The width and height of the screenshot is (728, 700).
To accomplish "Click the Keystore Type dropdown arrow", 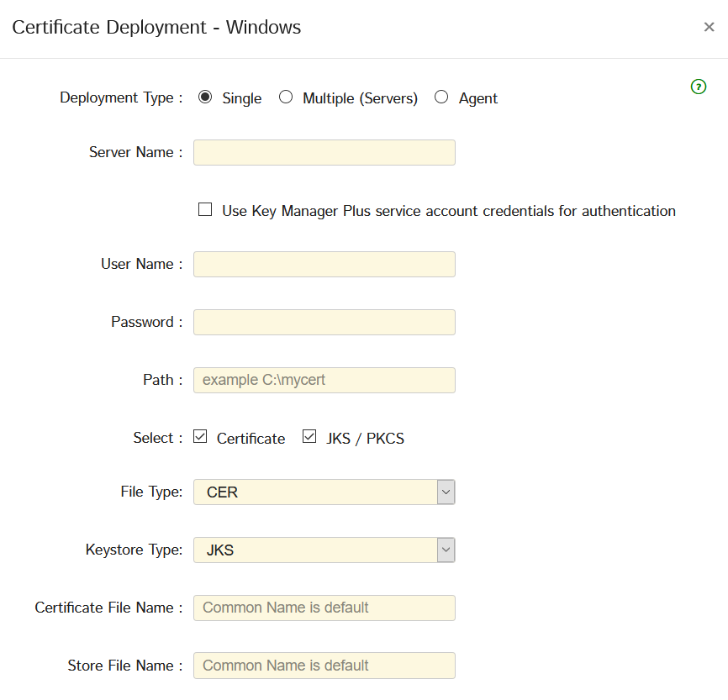I will (x=446, y=550).
